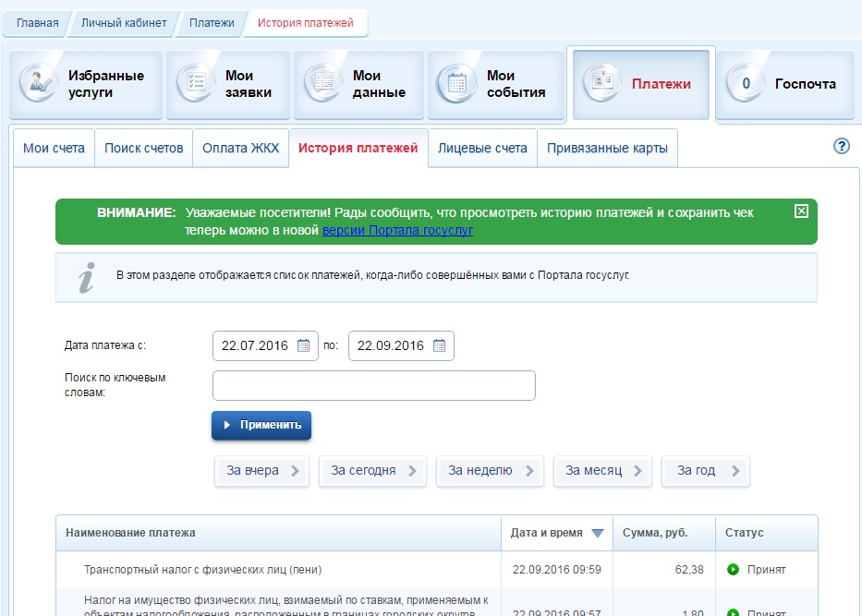This screenshot has height=616, width=862.
Task: Open Мои заявки section
Action: tap(228, 84)
